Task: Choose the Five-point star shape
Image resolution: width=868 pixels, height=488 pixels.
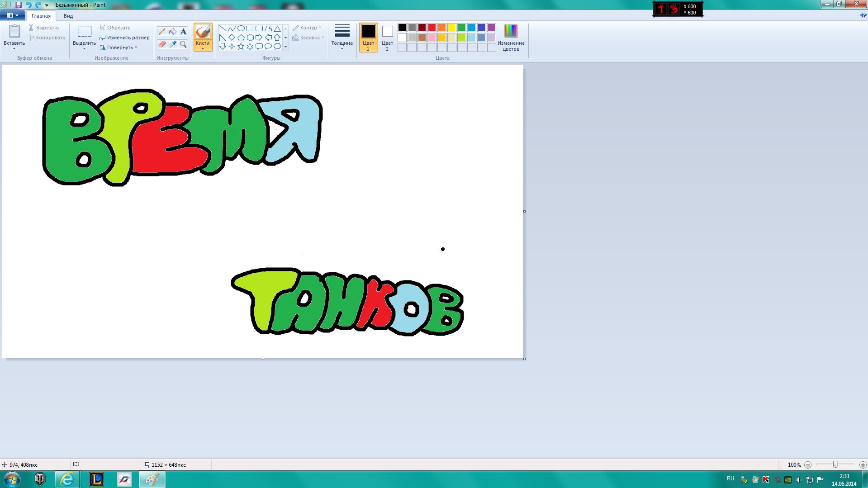Action: pos(241,46)
